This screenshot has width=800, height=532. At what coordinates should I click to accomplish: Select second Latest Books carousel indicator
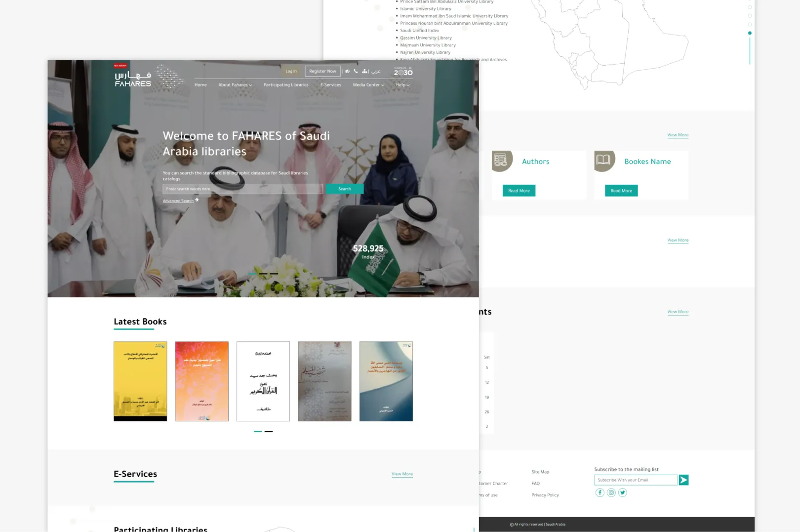coord(269,432)
